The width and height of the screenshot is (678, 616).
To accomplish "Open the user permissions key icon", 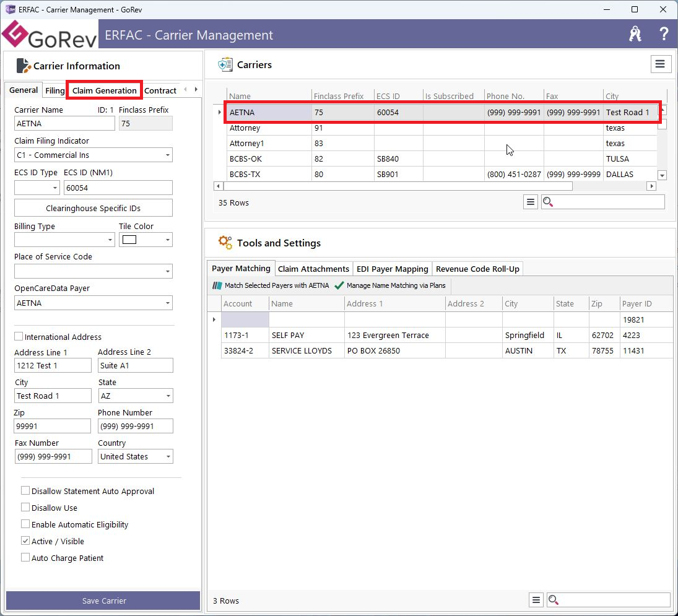I will [x=635, y=35].
